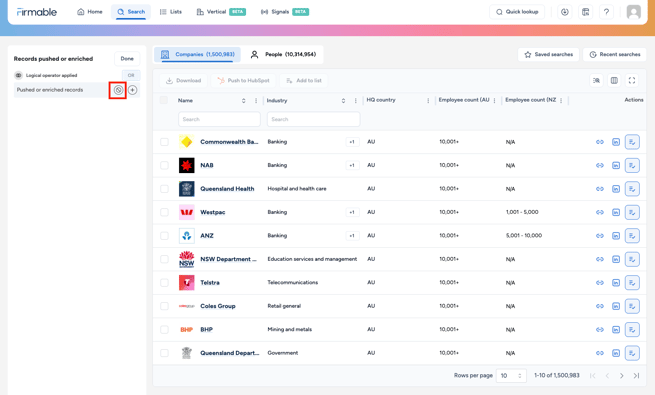
Task: Open the Rows per page dropdown
Action: pyautogui.click(x=511, y=375)
